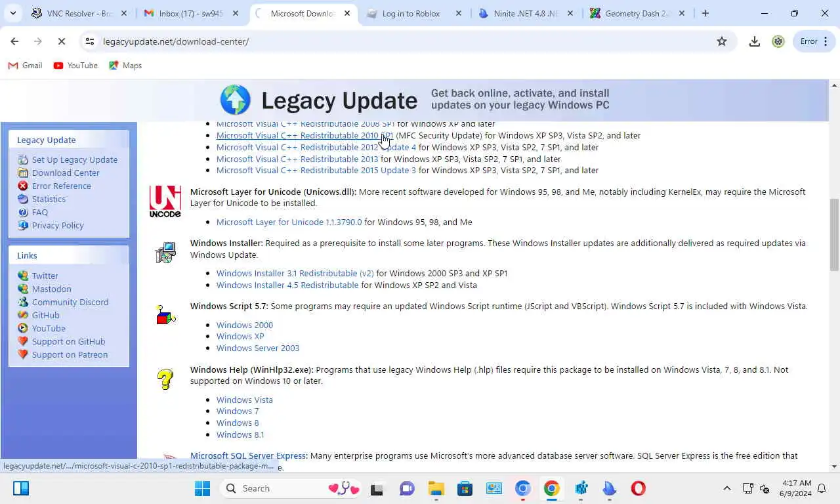Click the Legacy Update globe logo

[x=236, y=100]
